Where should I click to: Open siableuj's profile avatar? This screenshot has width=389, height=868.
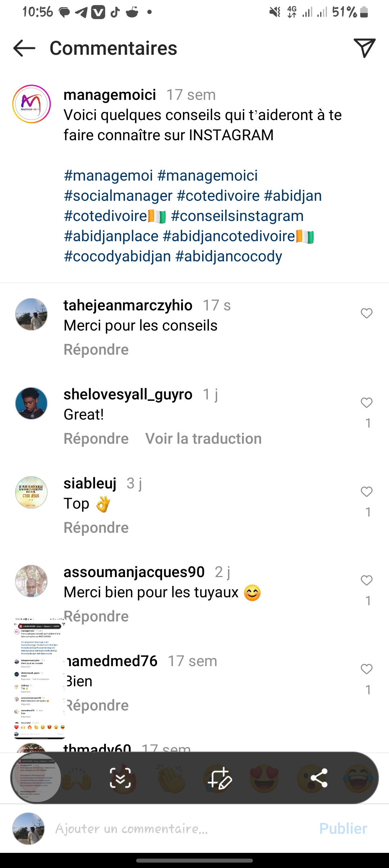point(31,492)
